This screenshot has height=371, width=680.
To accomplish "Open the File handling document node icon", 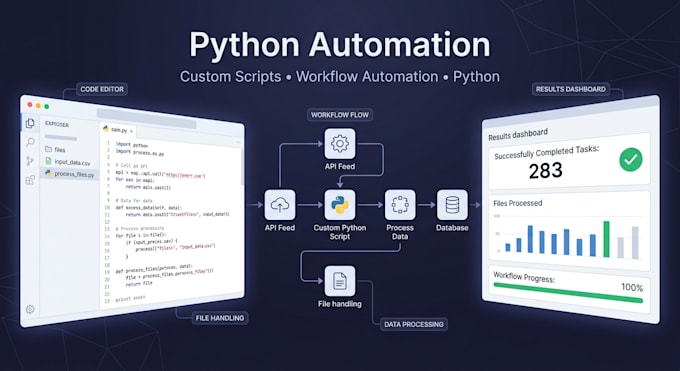I will click(340, 281).
